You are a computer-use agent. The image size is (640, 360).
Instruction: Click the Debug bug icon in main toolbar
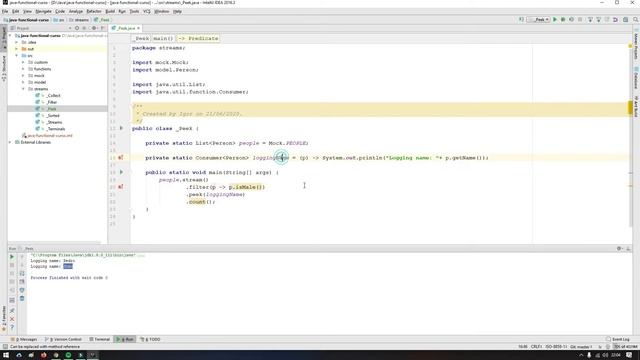point(563,20)
